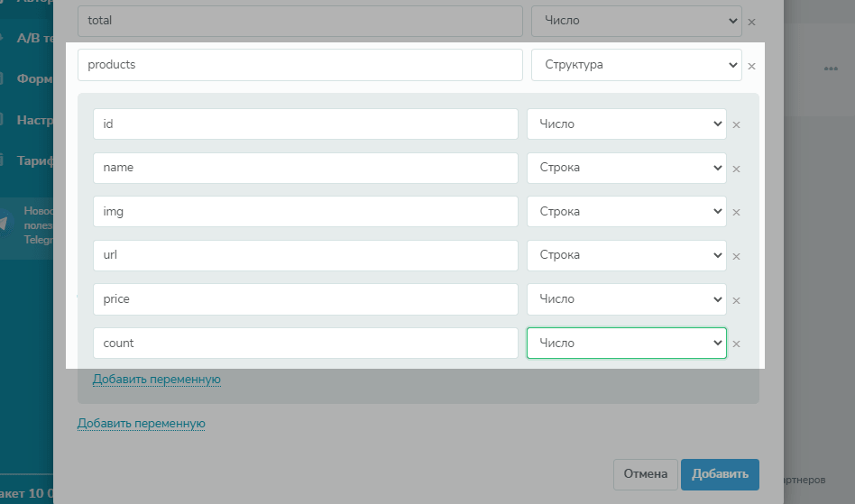Image resolution: width=855 pixels, height=504 pixels.
Task: Click the blue Добавить button
Action: [x=720, y=473]
